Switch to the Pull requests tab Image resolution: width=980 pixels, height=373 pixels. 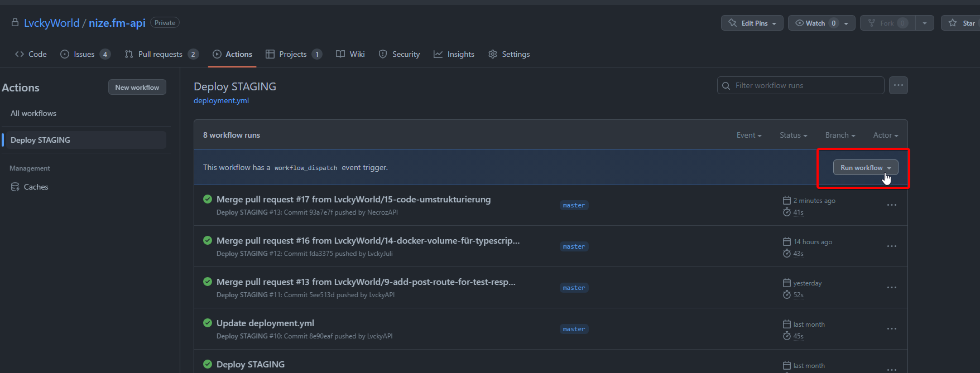tap(160, 54)
